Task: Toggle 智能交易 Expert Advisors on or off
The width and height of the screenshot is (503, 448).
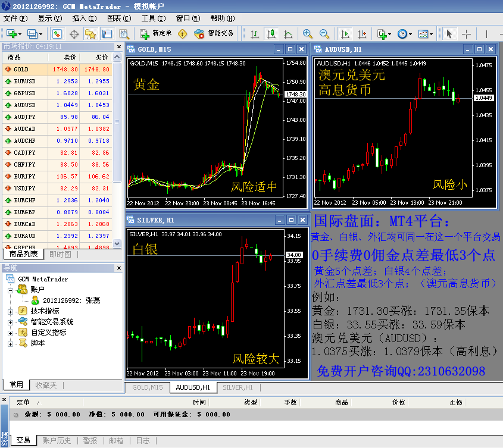Action: pos(214,33)
